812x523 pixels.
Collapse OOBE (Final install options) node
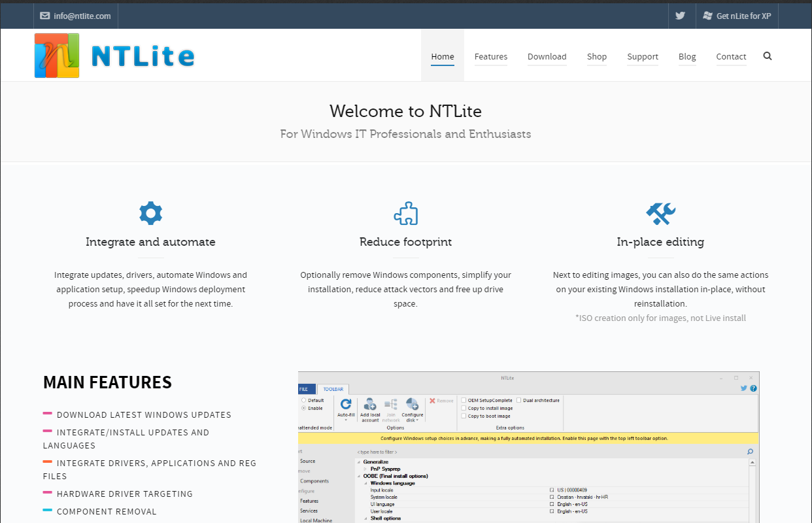click(359, 476)
